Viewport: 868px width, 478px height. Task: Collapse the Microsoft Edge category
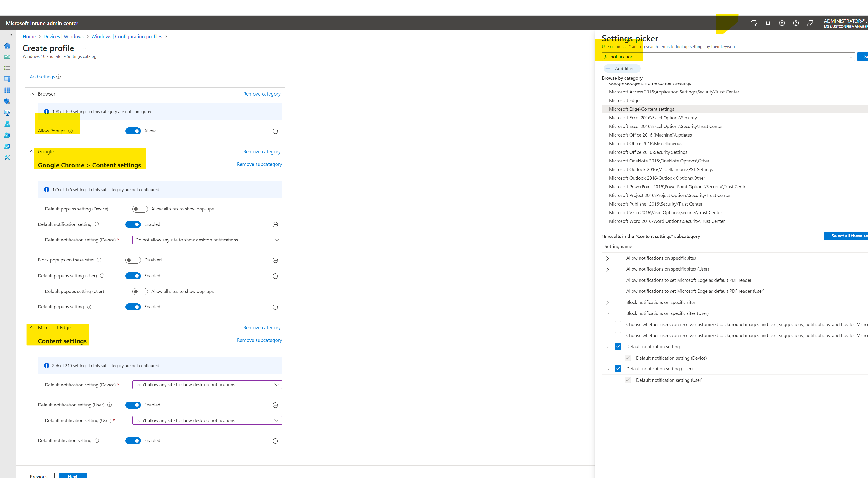[32, 327]
